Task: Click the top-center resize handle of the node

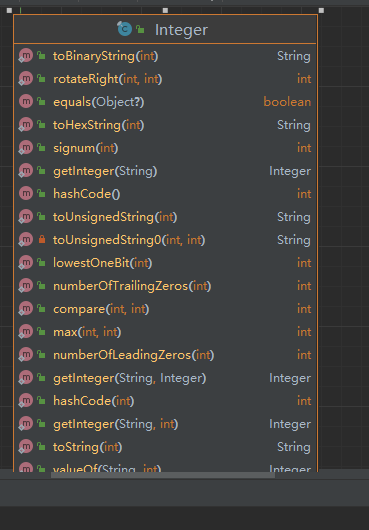Action: pyautogui.click(x=165, y=10)
